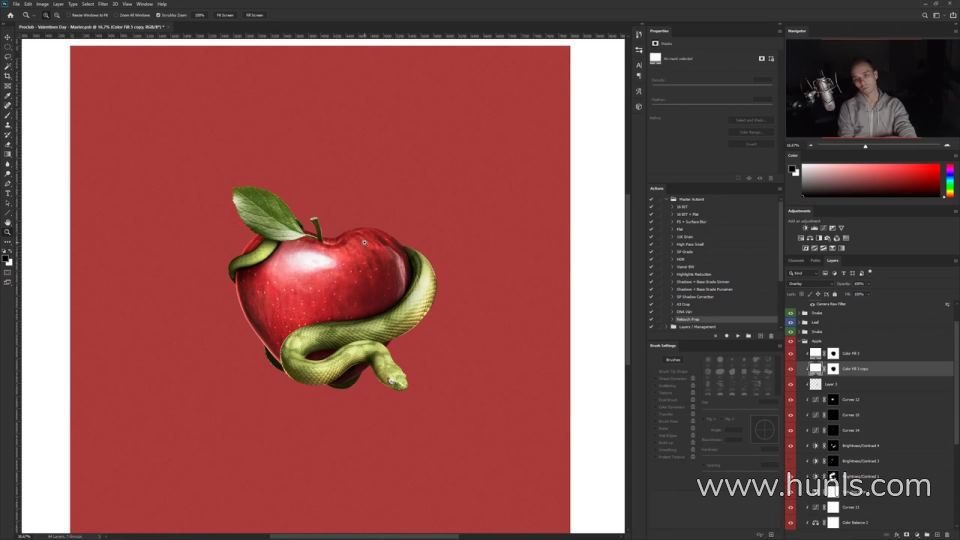This screenshot has width=960, height=540.
Task: Select the Eraser tool
Action: (7, 145)
